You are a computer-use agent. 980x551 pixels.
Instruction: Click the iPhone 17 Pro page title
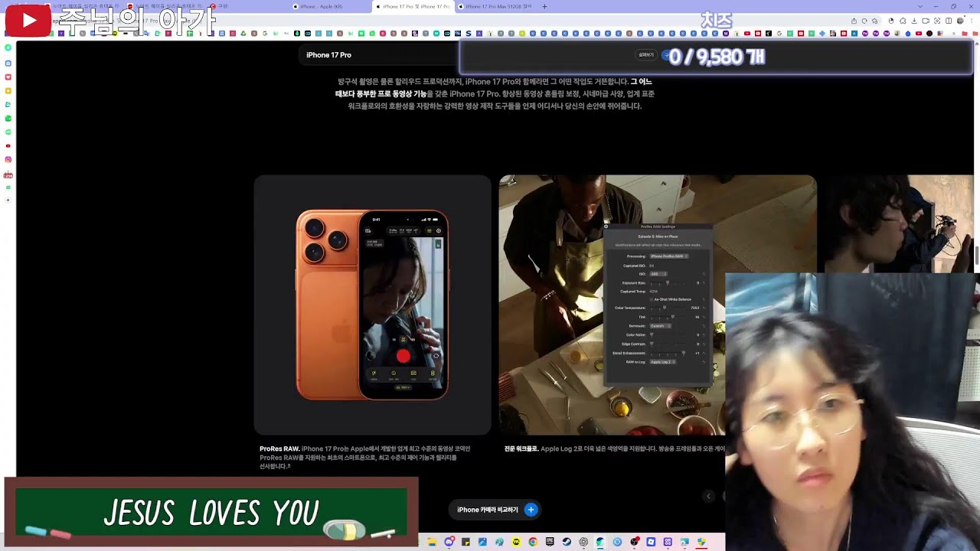click(x=328, y=55)
